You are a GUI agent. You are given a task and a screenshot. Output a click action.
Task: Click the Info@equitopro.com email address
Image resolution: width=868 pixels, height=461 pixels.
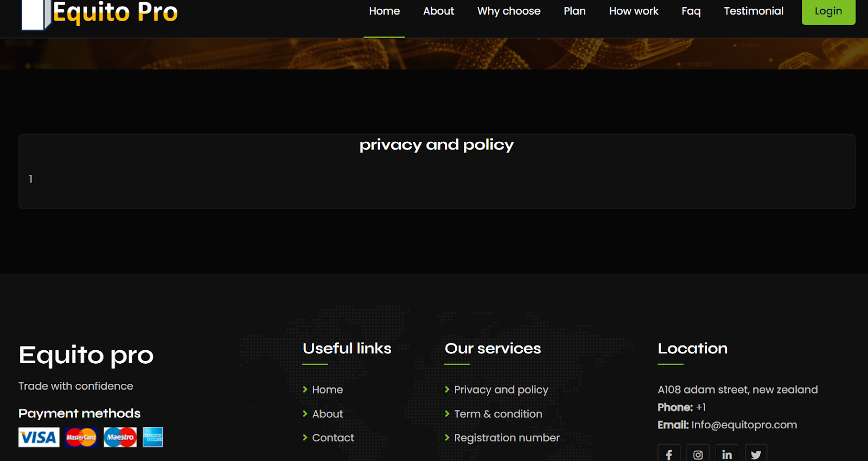pyautogui.click(x=744, y=425)
